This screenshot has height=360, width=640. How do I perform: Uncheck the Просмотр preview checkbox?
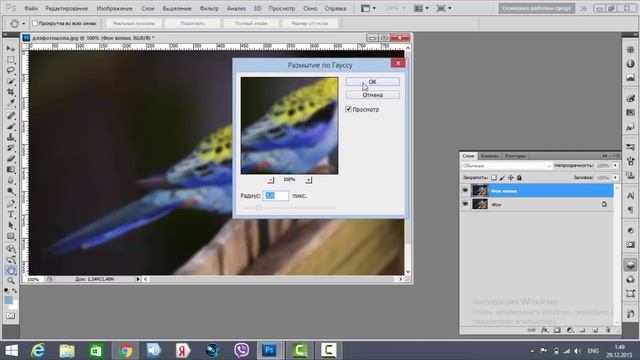click(x=348, y=109)
